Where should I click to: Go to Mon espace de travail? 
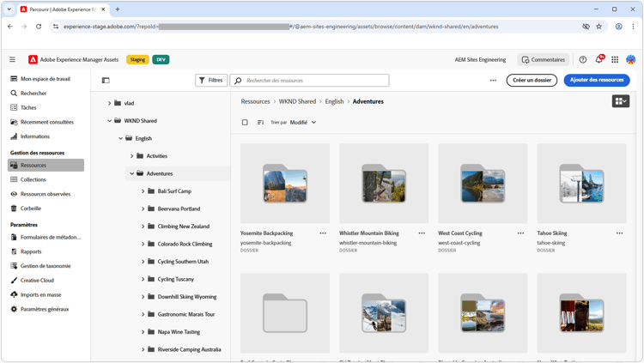(46, 79)
